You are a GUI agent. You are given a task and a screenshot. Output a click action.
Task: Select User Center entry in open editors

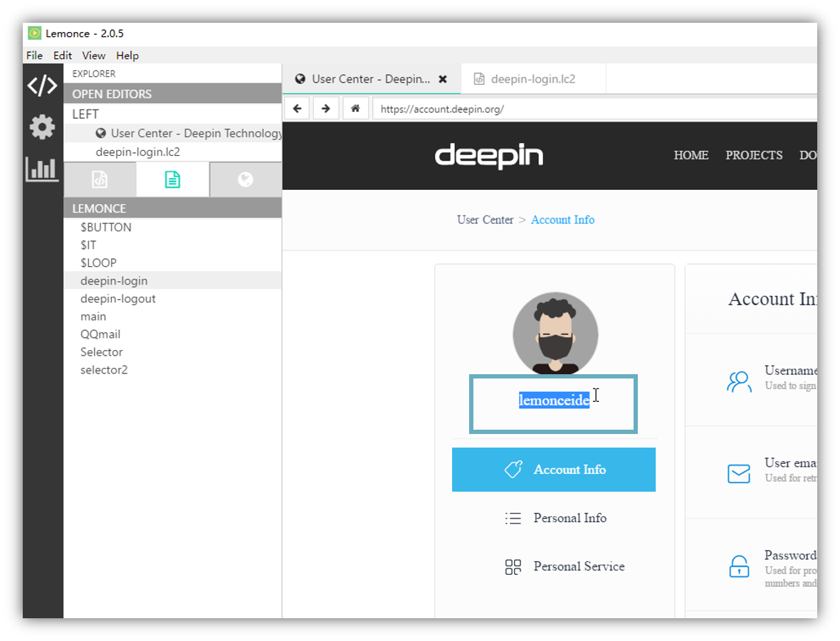point(172,133)
